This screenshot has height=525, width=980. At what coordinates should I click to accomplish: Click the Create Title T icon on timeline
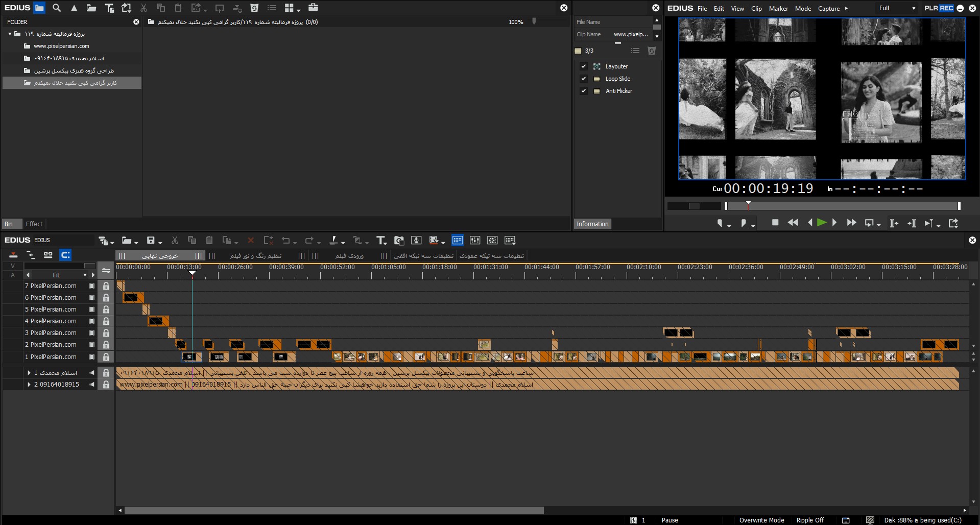380,241
